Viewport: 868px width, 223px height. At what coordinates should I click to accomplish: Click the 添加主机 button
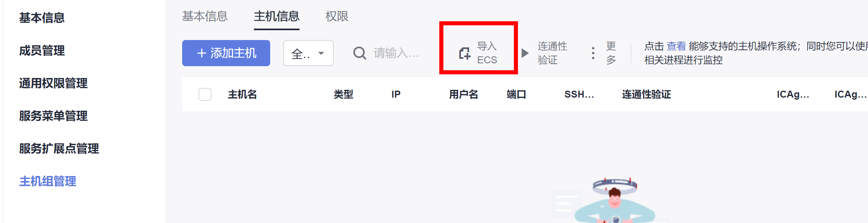(x=226, y=53)
